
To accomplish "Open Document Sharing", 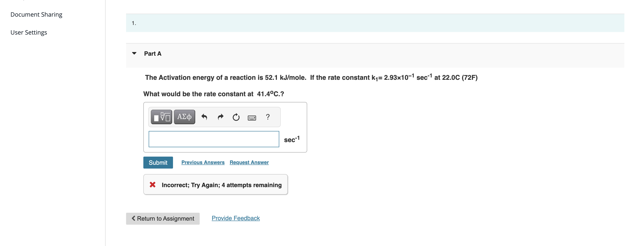I will [x=36, y=14].
